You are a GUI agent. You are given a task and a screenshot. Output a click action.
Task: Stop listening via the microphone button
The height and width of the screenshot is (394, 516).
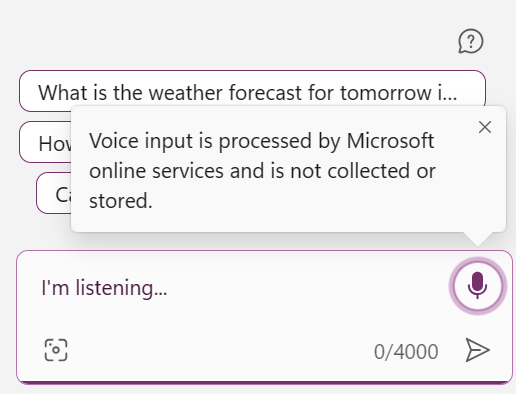pyautogui.click(x=477, y=286)
